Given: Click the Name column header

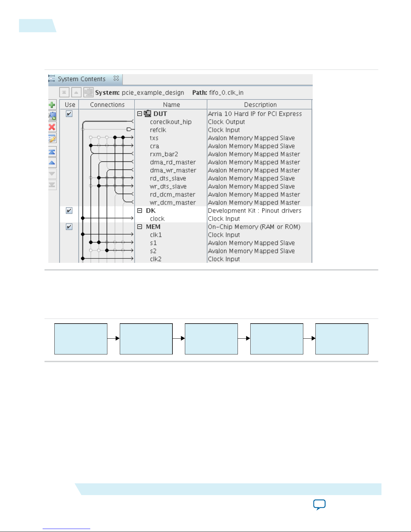Looking at the screenshot, I should pos(171,105).
